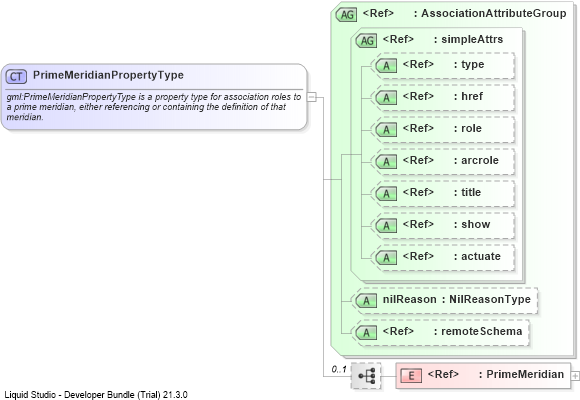Click the <Ref> text beside AssociationAttributeGroup
The image size is (580, 400).
[x=378, y=13]
